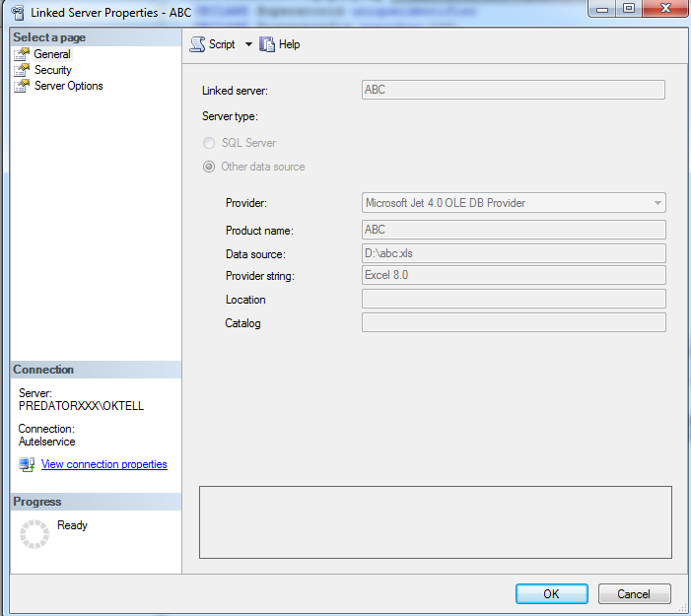Viewport: 691px width, 616px height.
Task: Click the Security page icon
Action: click(x=23, y=70)
